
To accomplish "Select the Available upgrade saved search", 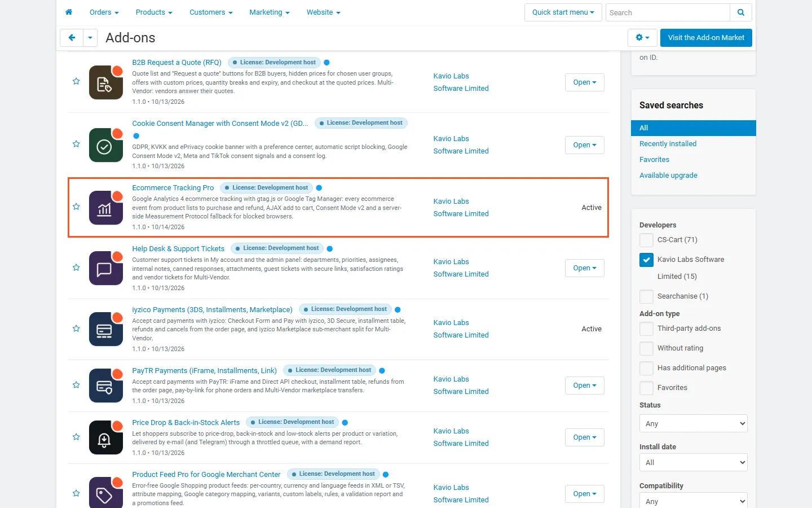I will pyautogui.click(x=668, y=176).
